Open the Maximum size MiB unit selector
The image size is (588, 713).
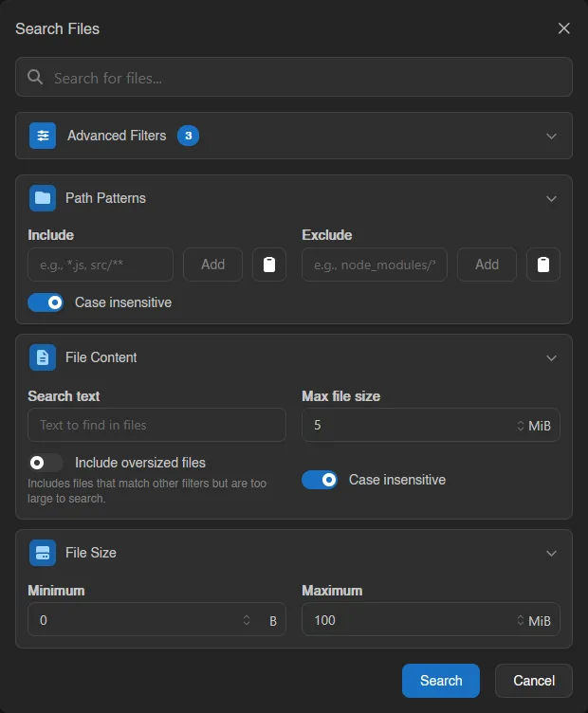[540, 621]
